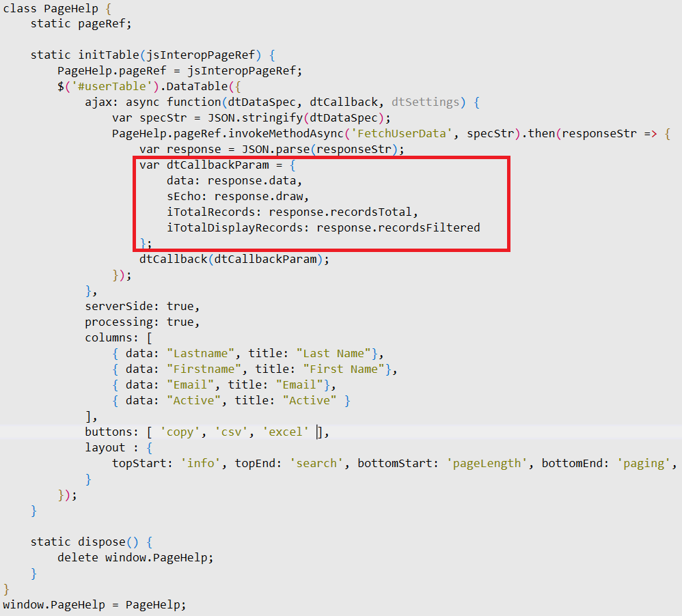Click the 'FetchUserData' string literal
Viewport: 682px width, 616px height.
[x=401, y=133]
